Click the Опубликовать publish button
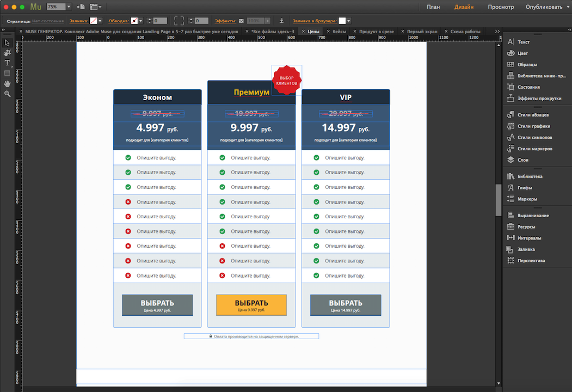Screen dimensions: 572x392 544,7
